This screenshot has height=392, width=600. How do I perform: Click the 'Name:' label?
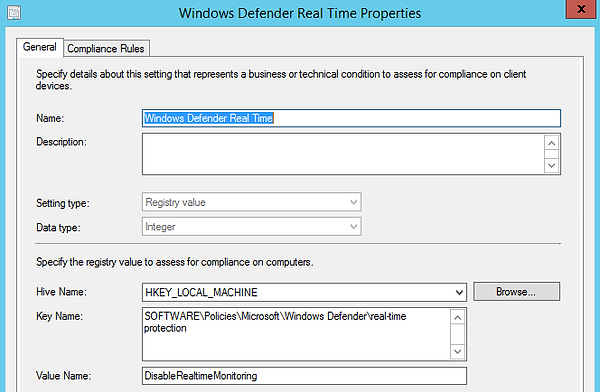coord(50,118)
